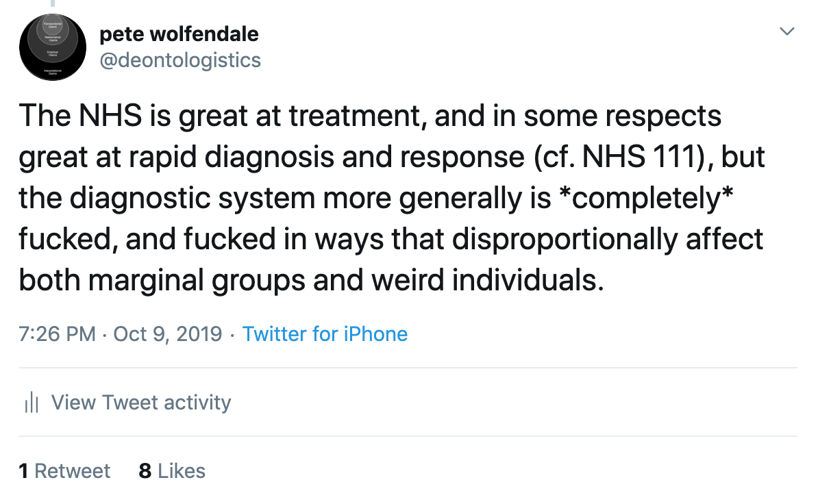Open the "Twitter for iPhone" source link

coord(325,334)
